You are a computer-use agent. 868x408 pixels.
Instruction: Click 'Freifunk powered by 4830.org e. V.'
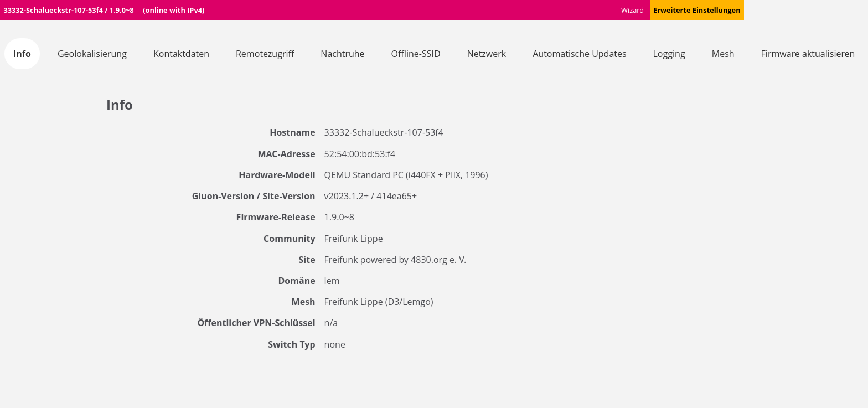(395, 260)
